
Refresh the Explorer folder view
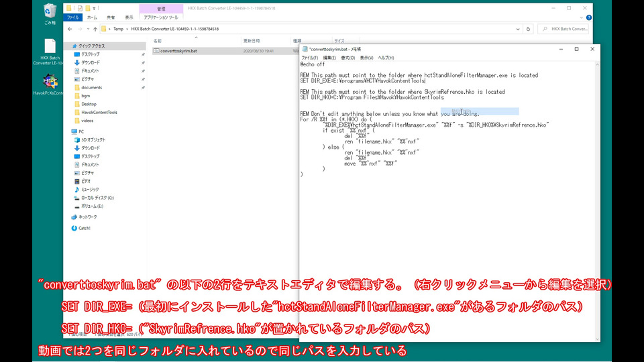528,29
